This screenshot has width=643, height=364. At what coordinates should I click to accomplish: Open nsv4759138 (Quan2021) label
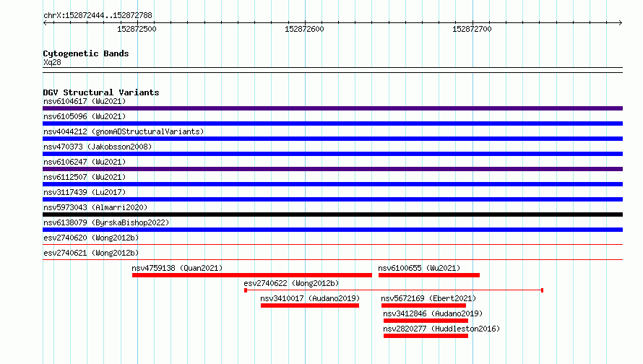click(x=177, y=268)
